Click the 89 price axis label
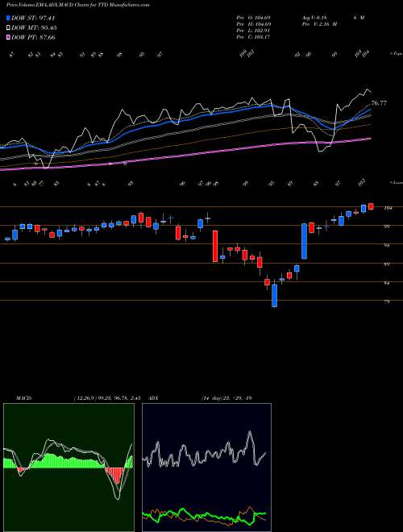 coord(387,264)
